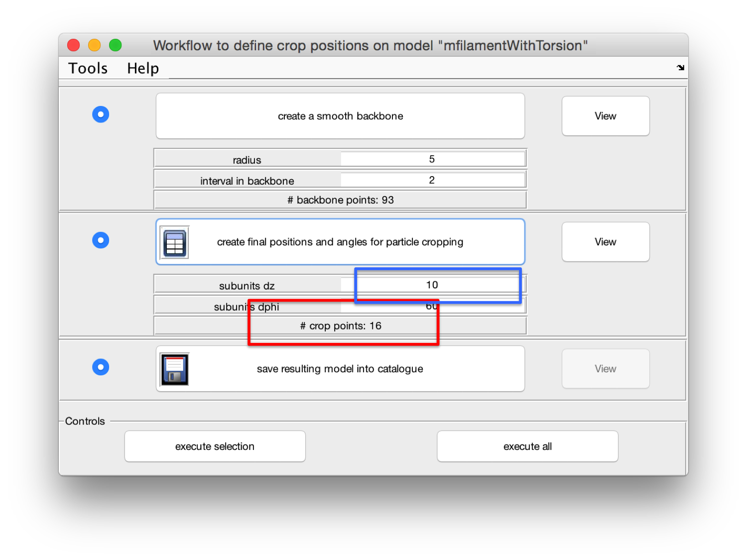The height and width of the screenshot is (560, 747).
Task: Click the dock arrow icon in menu bar
Action: click(x=680, y=68)
